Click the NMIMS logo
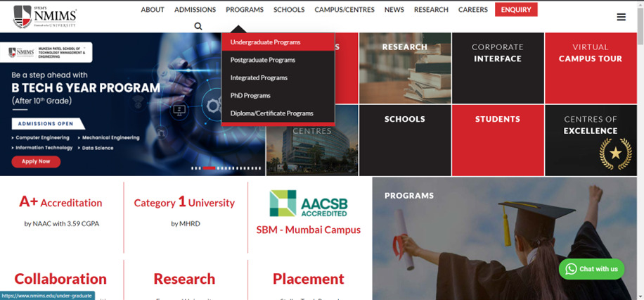The width and height of the screenshot is (644, 300). (x=45, y=16)
